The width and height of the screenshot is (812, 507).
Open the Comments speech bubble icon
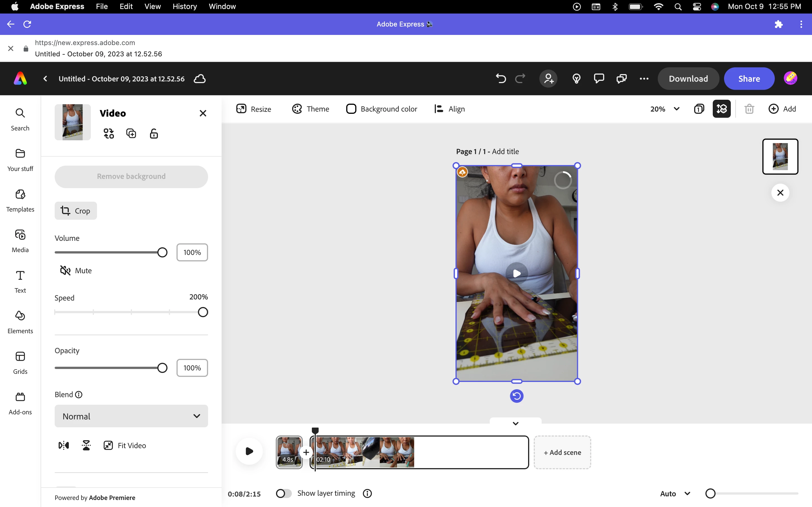pyautogui.click(x=599, y=79)
